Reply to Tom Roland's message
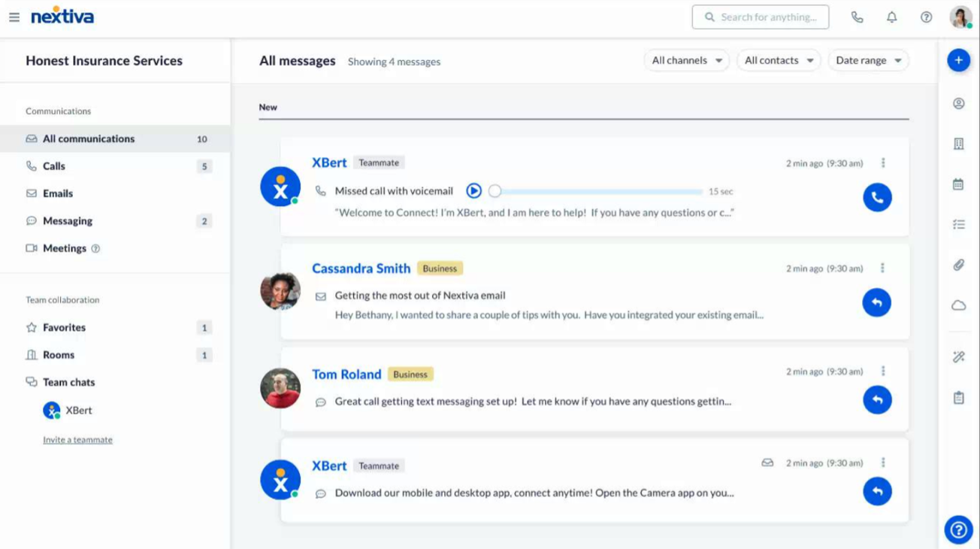980x549 pixels. (x=877, y=400)
